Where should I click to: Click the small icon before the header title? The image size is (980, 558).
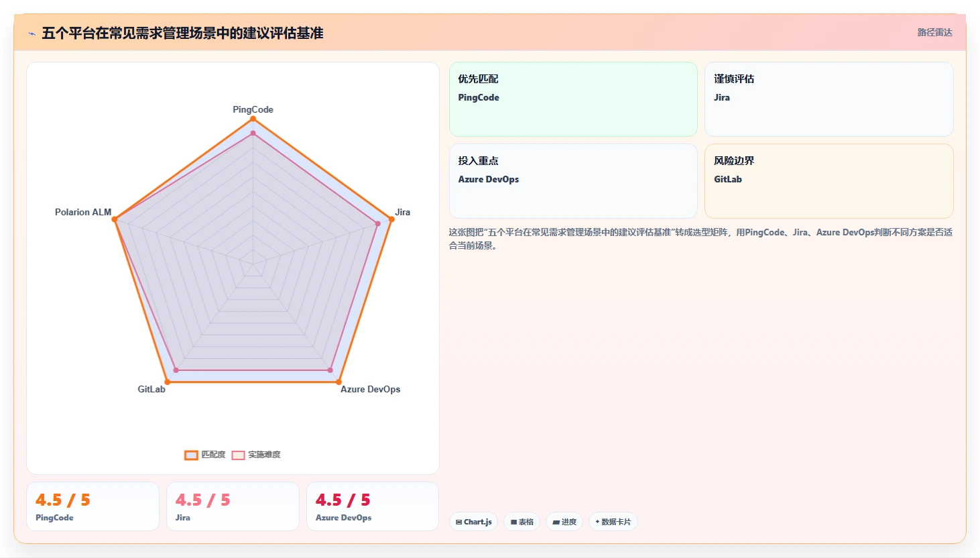[x=32, y=34]
